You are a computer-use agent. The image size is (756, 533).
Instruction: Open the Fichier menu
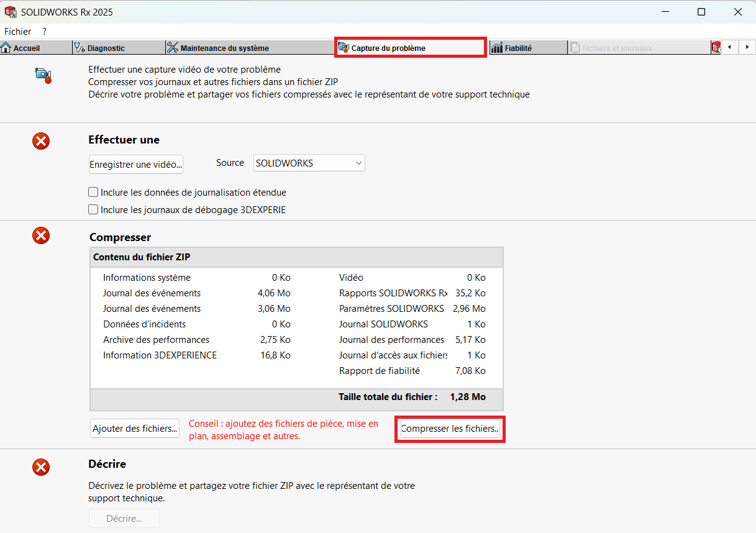[17, 31]
